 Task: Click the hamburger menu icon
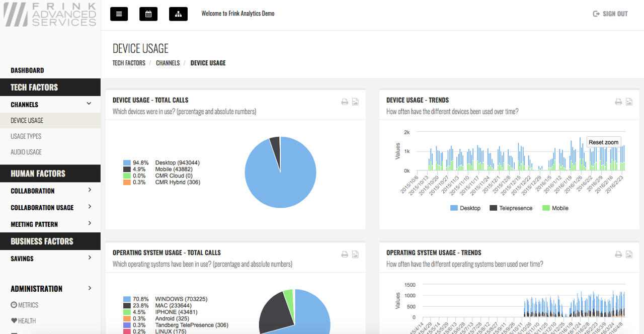click(x=119, y=14)
